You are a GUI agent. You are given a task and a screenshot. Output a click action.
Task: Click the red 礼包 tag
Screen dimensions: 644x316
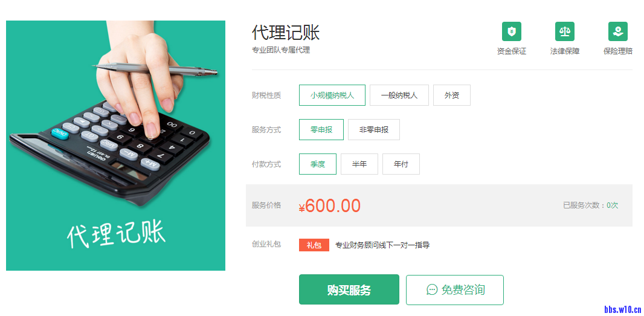pyautogui.click(x=314, y=245)
